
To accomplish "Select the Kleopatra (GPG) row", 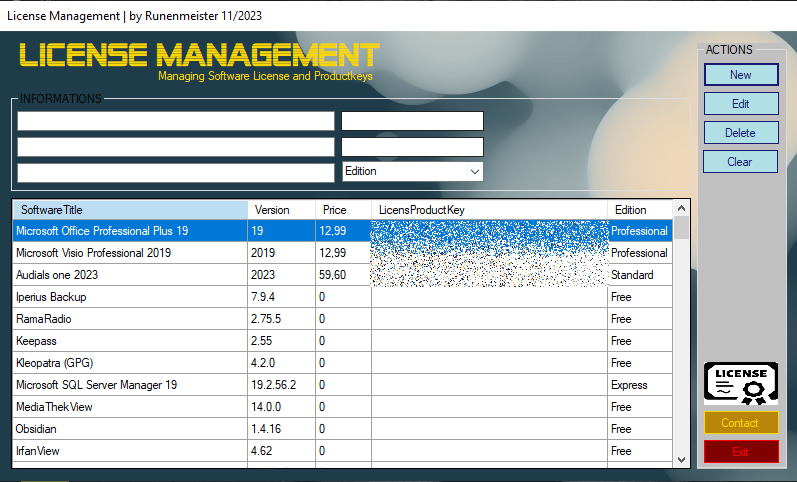I will 343,363.
